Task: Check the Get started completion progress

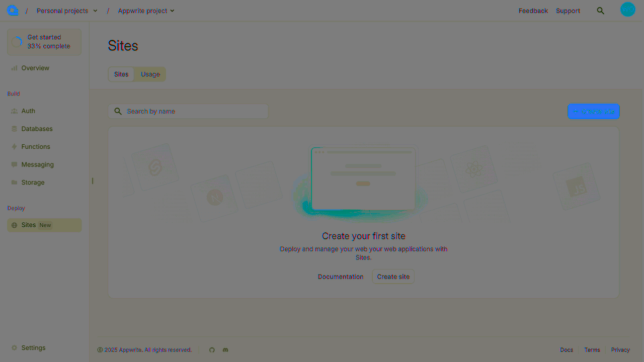Action: coord(44,41)
